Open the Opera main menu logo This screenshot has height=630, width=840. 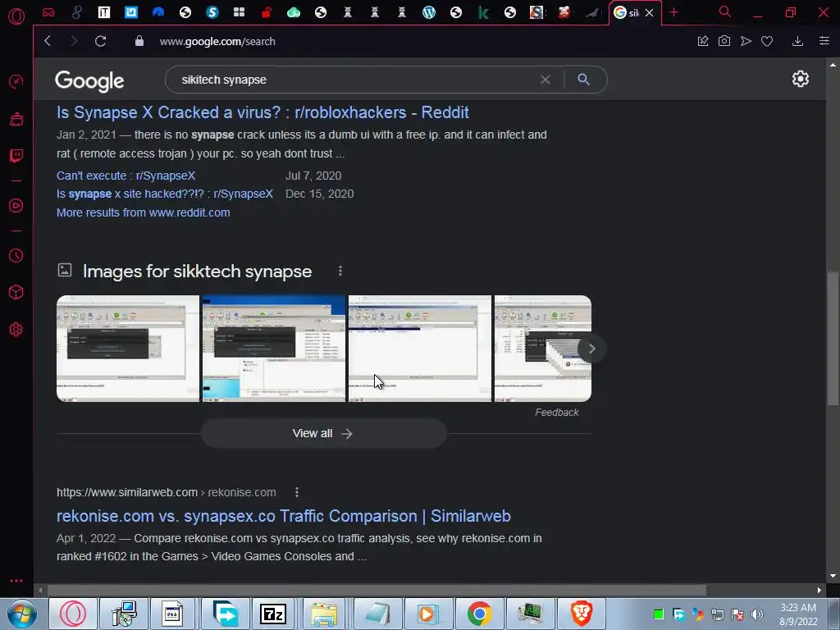[x=16, y=16]
